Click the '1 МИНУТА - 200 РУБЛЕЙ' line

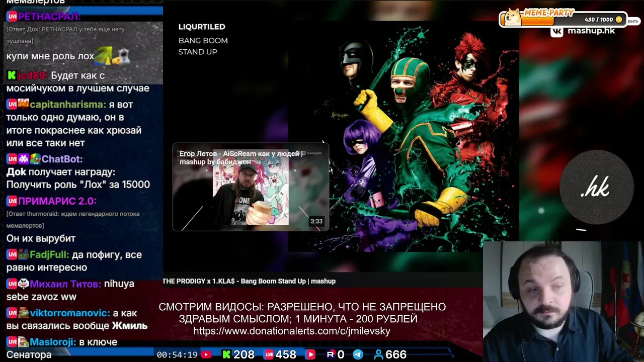coord(357,319)
